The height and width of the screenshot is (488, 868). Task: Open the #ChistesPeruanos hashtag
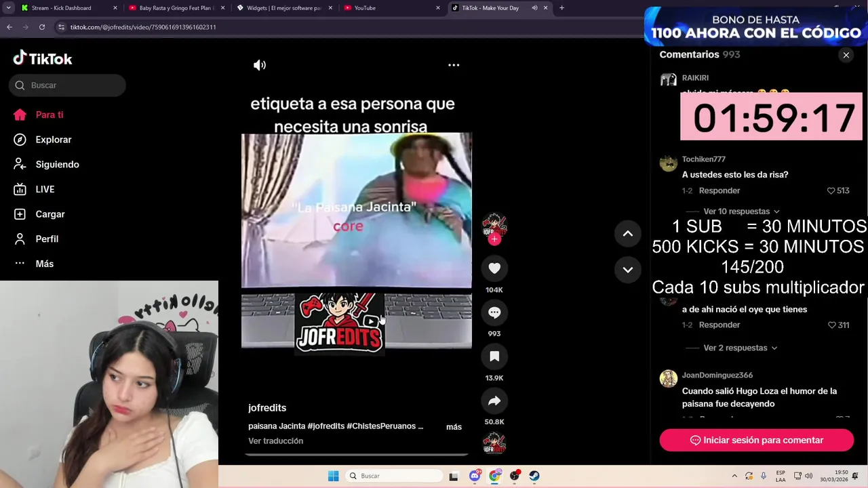coord(381,426)
